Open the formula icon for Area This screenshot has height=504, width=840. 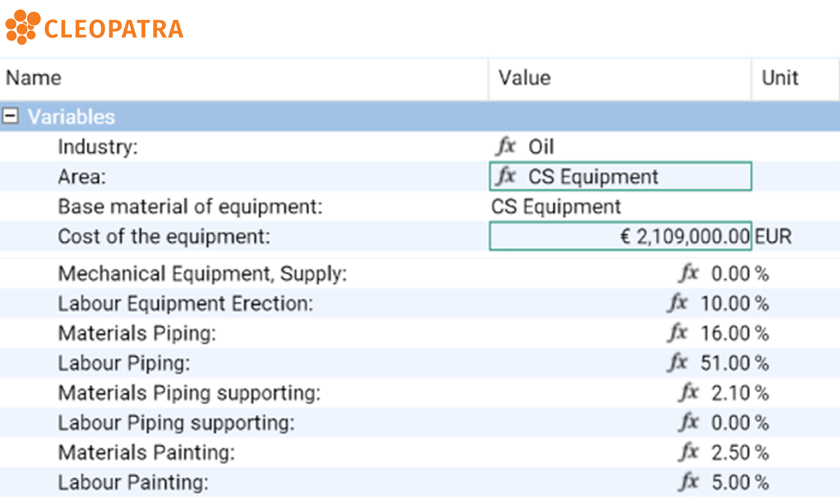[507, 176]
